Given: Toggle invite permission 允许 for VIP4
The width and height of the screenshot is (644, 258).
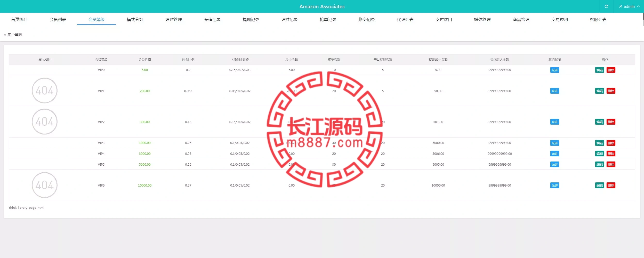Looking at the screenshot, I should click(x=554, y=154).
